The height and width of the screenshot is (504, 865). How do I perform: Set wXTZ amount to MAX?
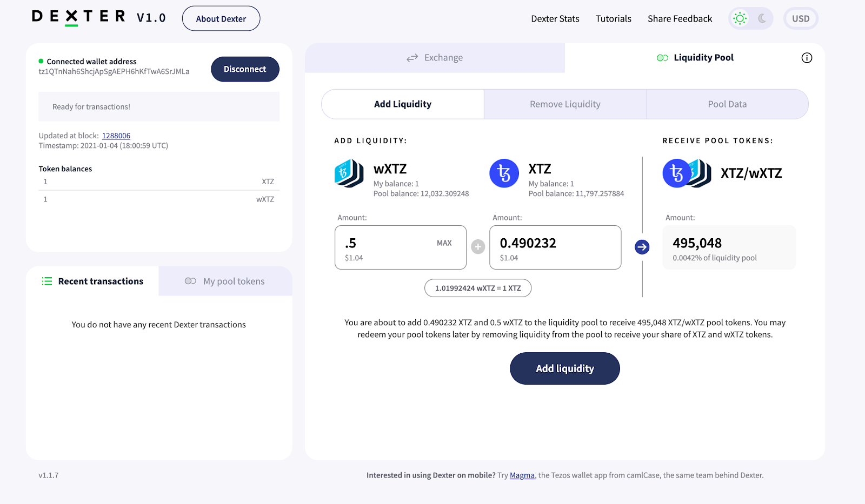coord(444,243)
